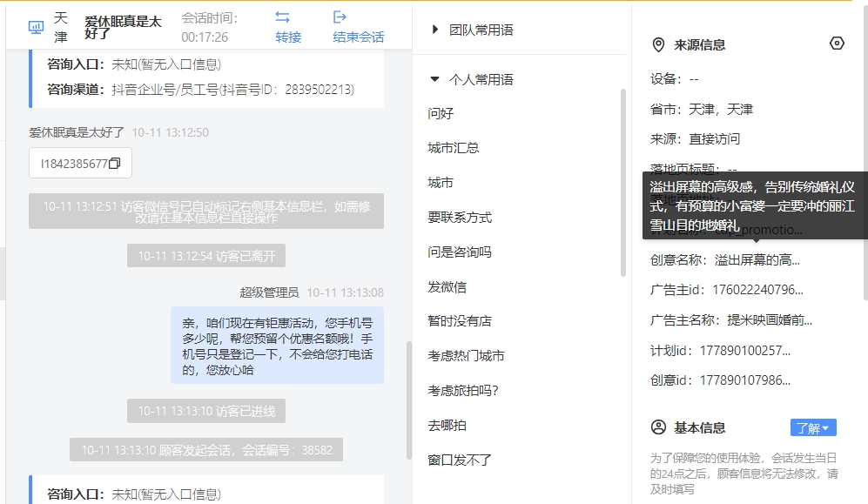The height and width of the screenshot is (504, 868).
Task: Click the 访客已离开 system notice
Action: [206, 256]
